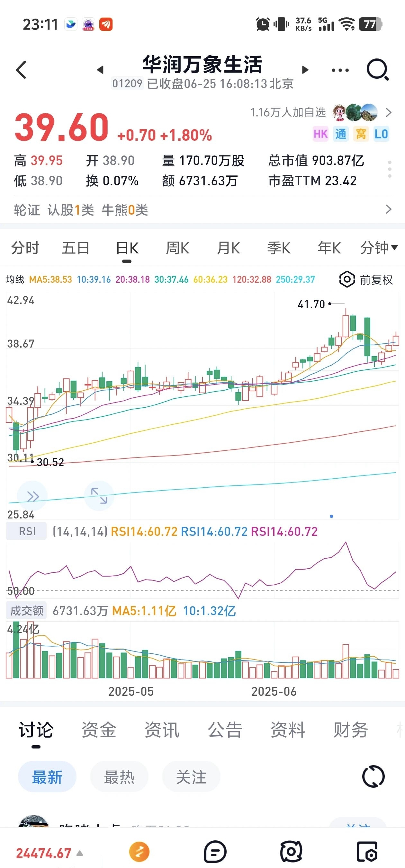The height and width of the screenshot is (868, 405).
Task: Switch to 年K chart tab
Action: [329, 248]
